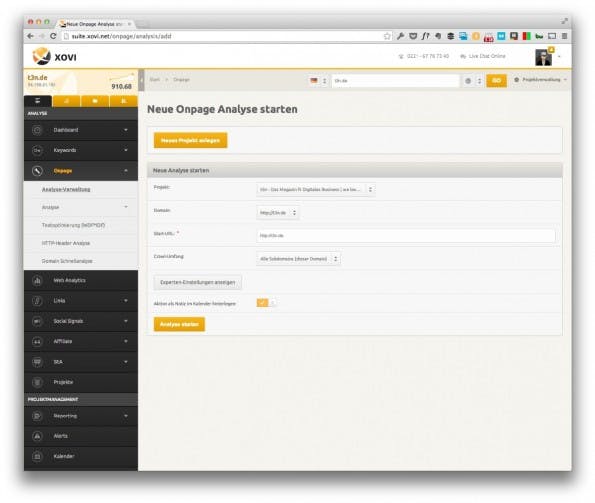
Task: Expand the Dashboard menu arrow
Action: [x=126, y=130]
